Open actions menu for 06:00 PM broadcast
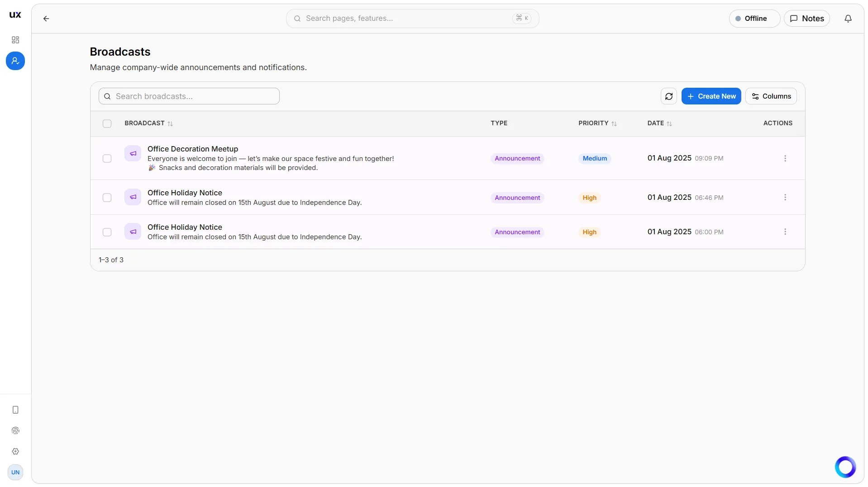 coord(785,232)
